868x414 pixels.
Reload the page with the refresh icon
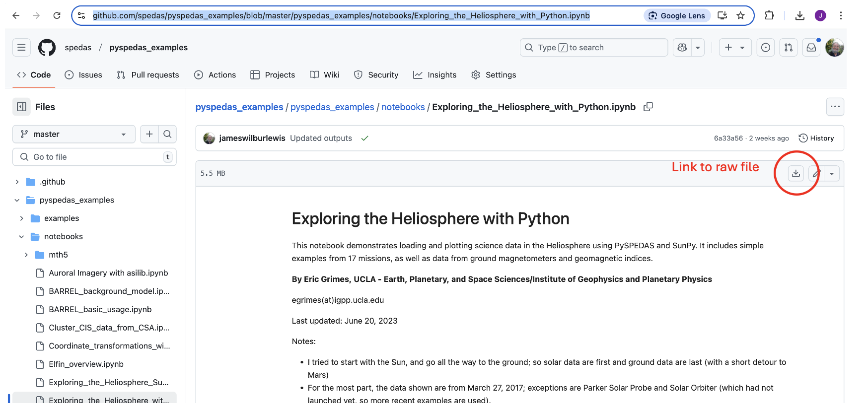tap(57, 15)
